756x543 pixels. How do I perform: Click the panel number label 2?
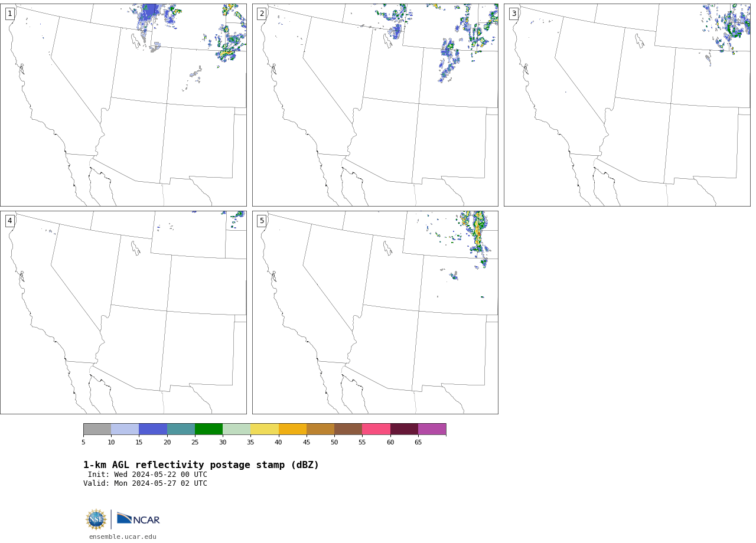point(262,14)
